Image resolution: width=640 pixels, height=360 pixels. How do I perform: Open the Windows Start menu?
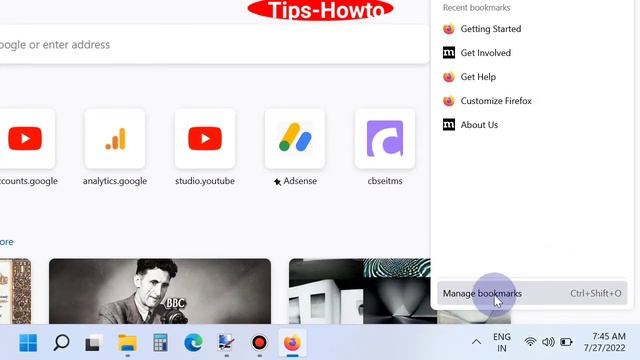(x=28, y=342)
